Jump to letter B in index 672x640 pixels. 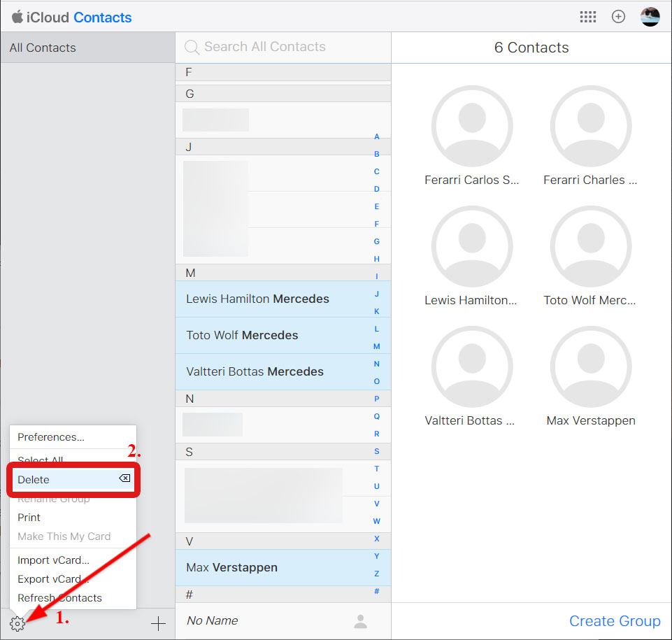coord(377,154)
